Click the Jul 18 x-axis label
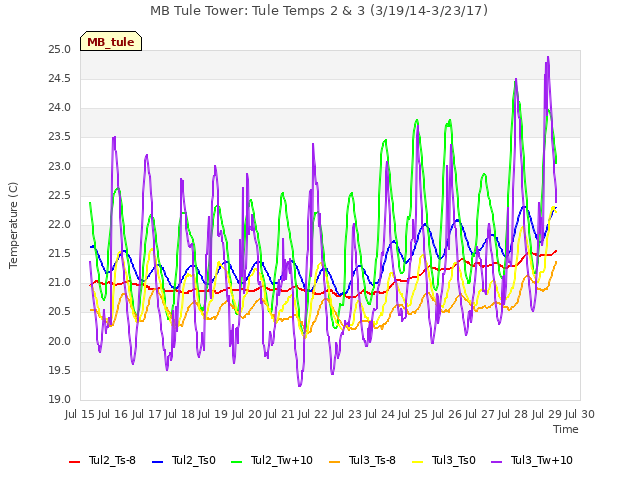This screenshot has height=480, width=640. point(180,414)
